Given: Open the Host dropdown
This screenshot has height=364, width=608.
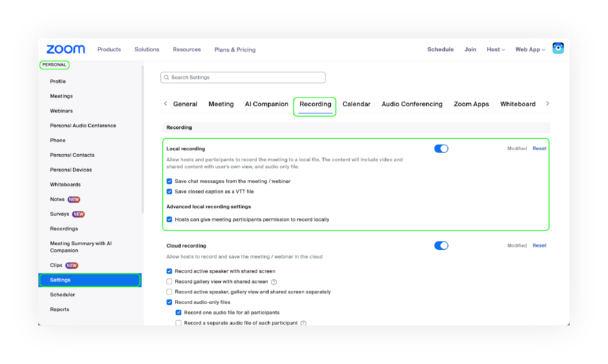Looking at the screenshot, I should click(495, 49).
